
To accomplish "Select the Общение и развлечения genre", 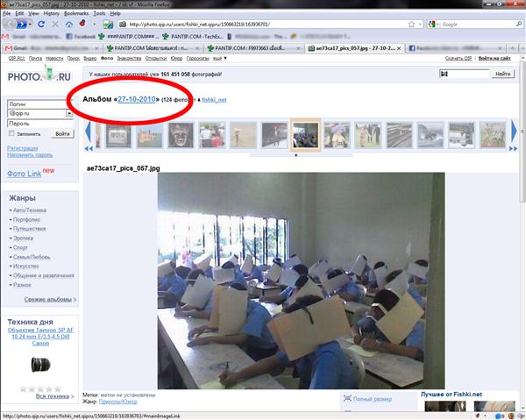I will tap(44, 275).
